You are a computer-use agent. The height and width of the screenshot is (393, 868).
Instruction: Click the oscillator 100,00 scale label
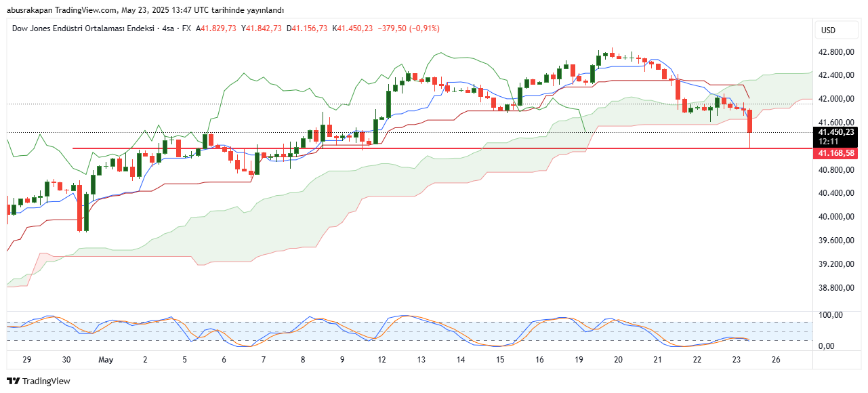click(x=830, y=315)
